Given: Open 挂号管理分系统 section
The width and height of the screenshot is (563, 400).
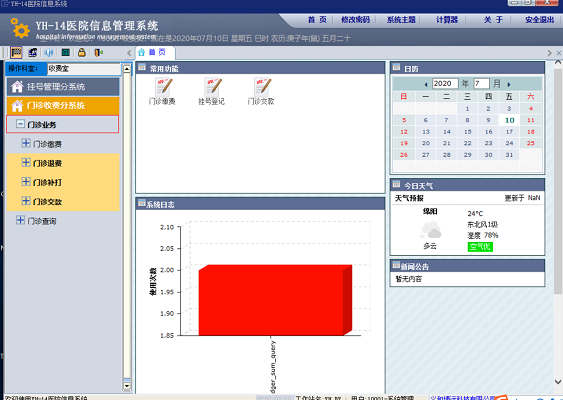Looking at the screenshot, I should pyautogui.click(x=63, y=87).
